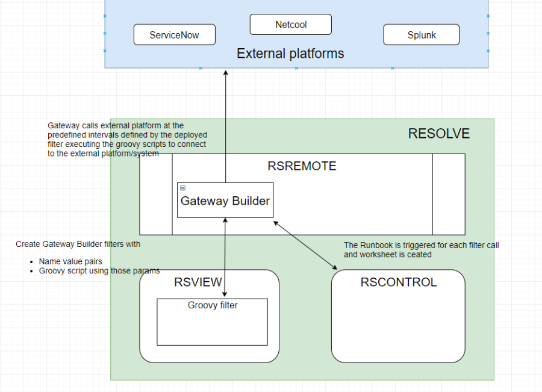Click the RSREMOTE title text

(302, 166)
